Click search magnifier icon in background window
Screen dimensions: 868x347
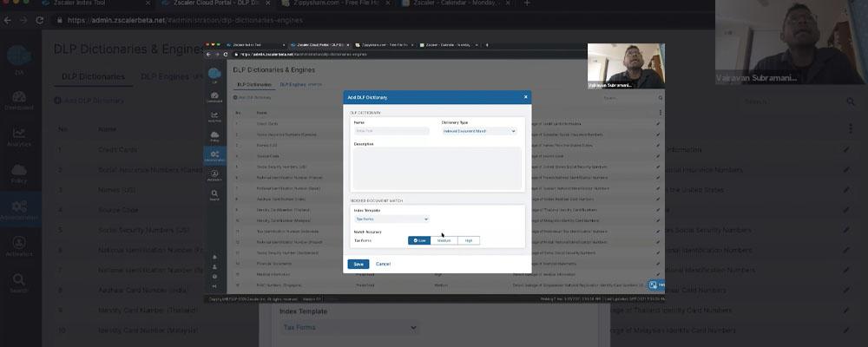(851, 101)
